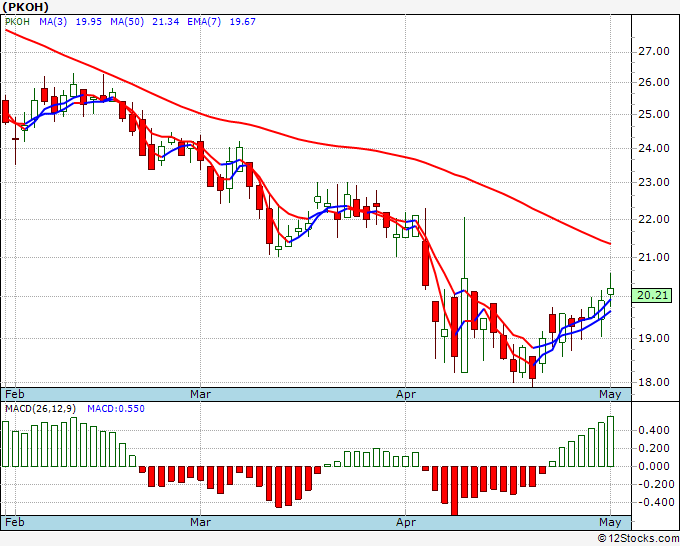Select the MACD:0.550 value readout
Image resolution: width=680 pixels, height=546 pixels.
(x=116, y=409)
